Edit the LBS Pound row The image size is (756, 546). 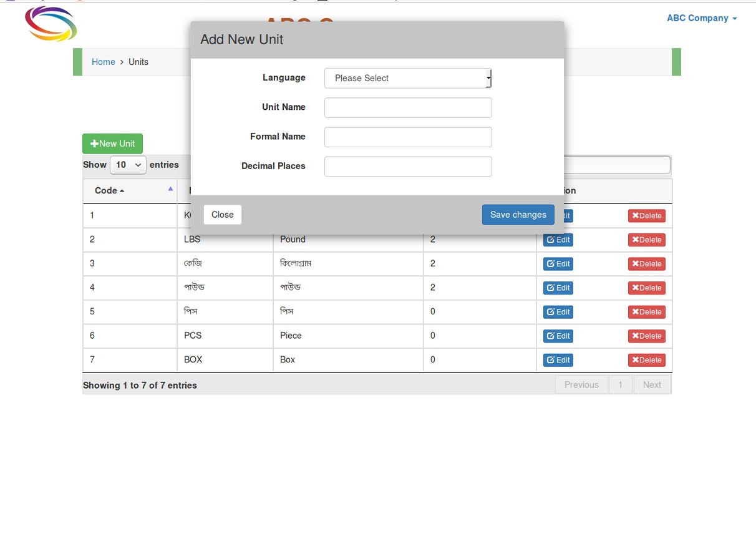pos(558,240)
